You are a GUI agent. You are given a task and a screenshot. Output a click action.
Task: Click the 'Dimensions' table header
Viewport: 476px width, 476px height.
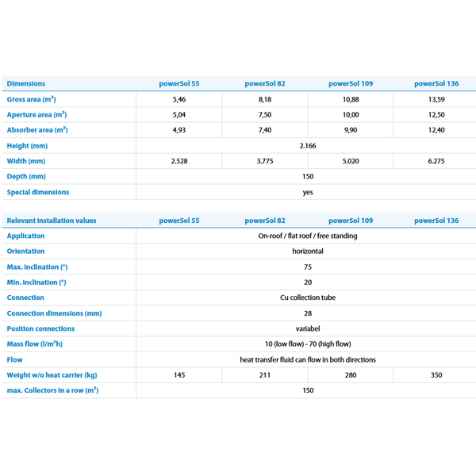[26, 83]
